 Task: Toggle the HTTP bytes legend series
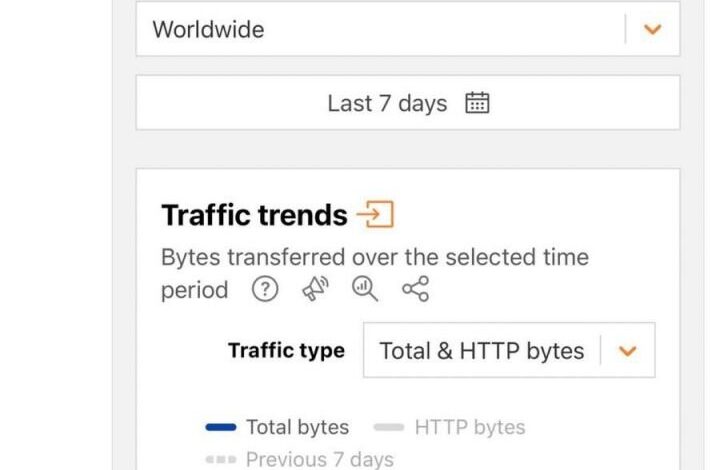pos(469,427)
